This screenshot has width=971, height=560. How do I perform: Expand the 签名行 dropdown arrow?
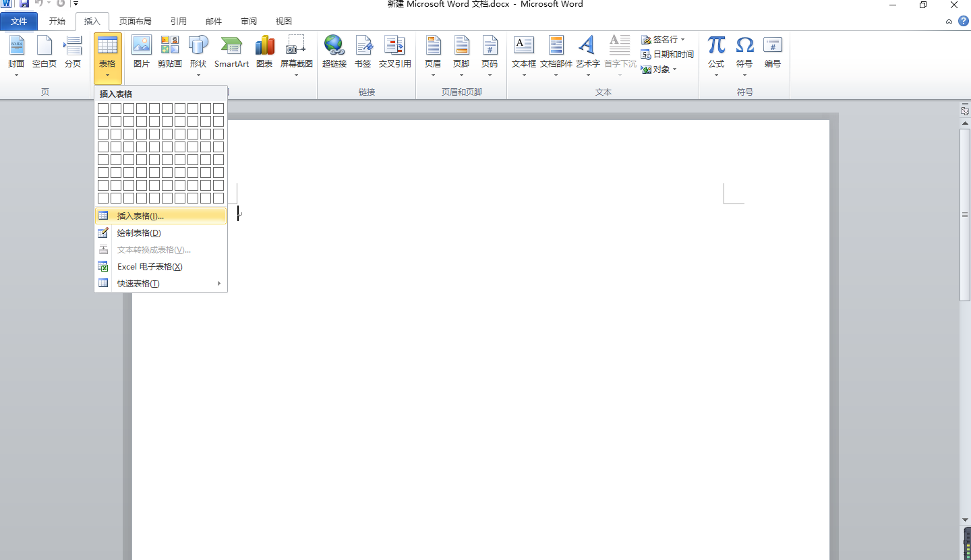point(682,40)
